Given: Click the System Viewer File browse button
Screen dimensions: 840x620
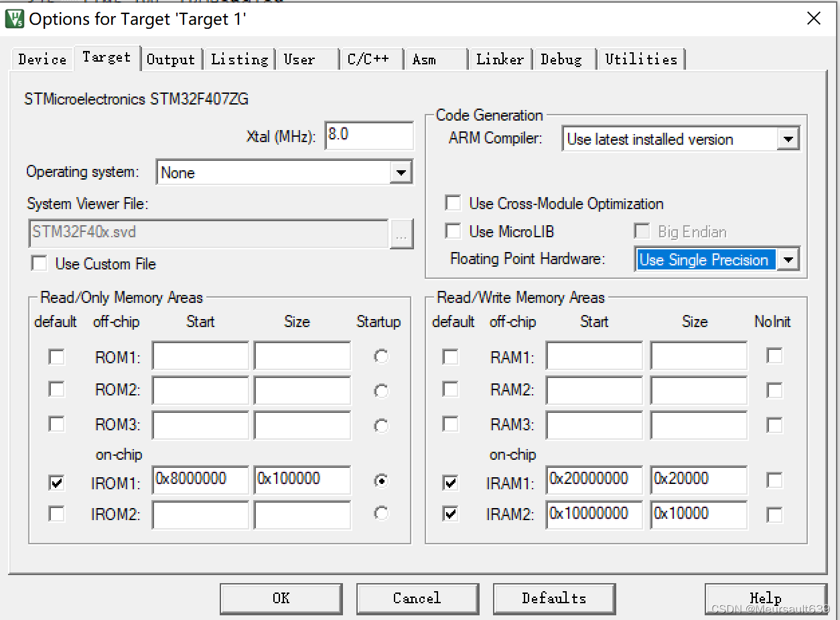Looking at the screenshot, I should pos(401,234).
